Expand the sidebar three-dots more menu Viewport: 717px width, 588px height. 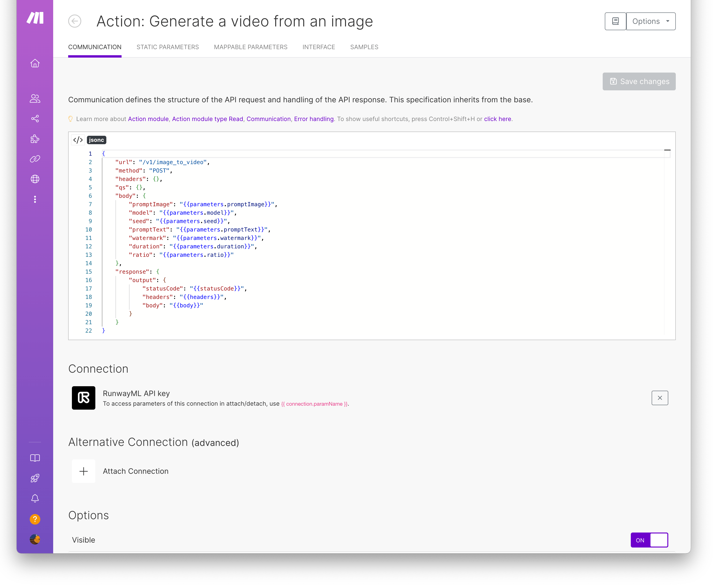pos(35,199)
